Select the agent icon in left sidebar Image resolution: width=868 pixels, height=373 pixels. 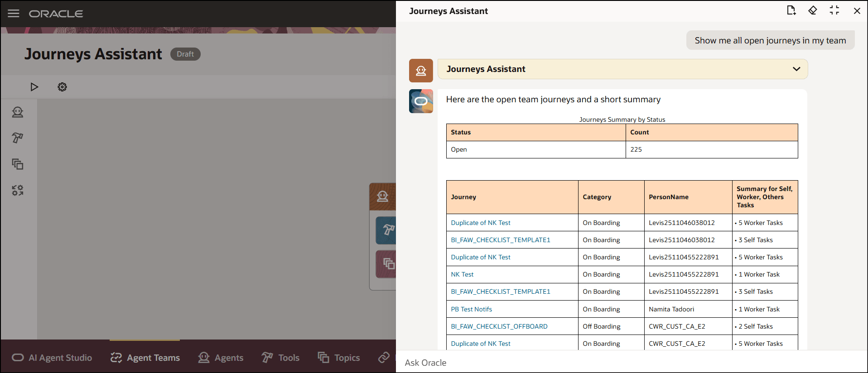(x=18, y=112)
